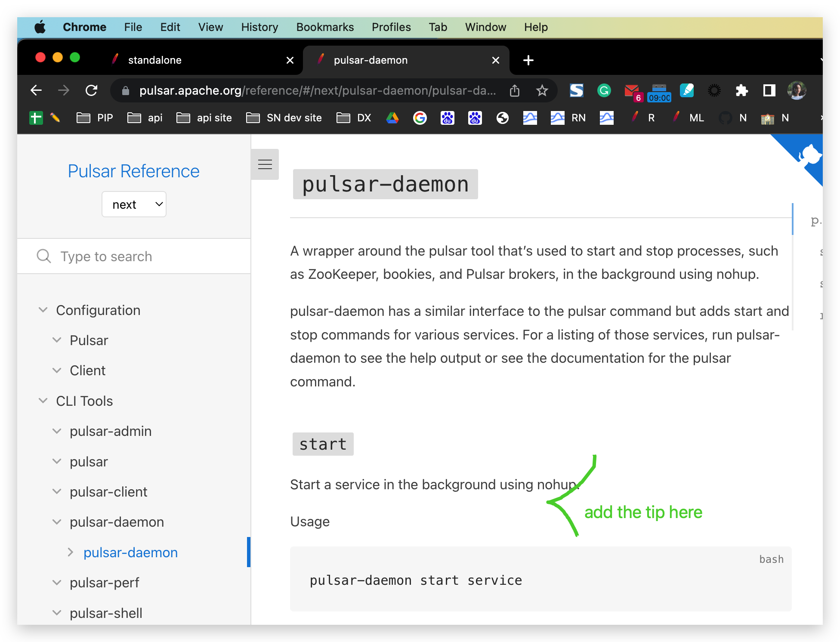Open the next version dropdown
This screenshot has width=840, height=642.
(x=134, y=204)
